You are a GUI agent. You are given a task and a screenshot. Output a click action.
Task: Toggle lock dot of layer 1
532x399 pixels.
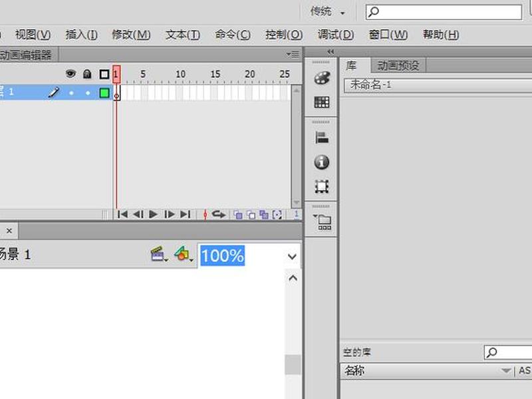click(x=88, y=92)
